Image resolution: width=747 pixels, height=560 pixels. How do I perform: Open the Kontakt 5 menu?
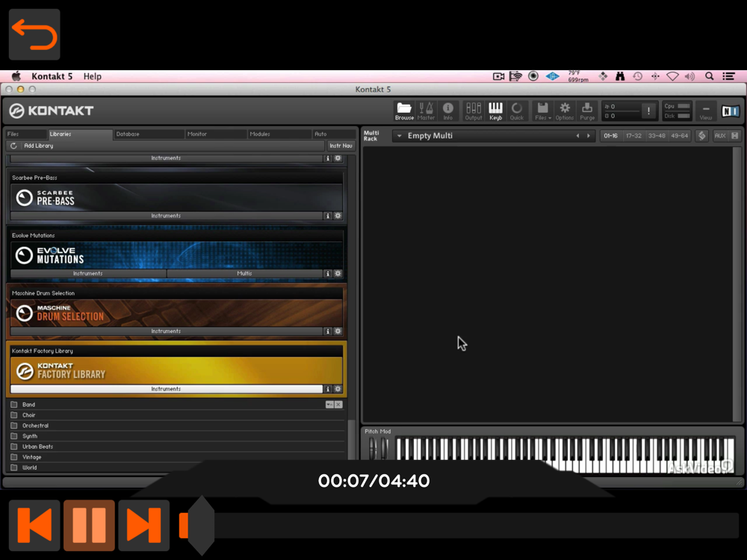pyautogui.click(x=52, y=76)
